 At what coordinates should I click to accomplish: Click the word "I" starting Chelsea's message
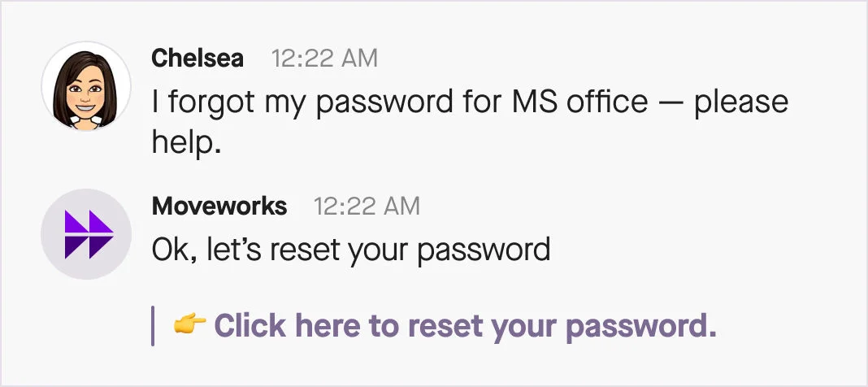tap(157, 102)
